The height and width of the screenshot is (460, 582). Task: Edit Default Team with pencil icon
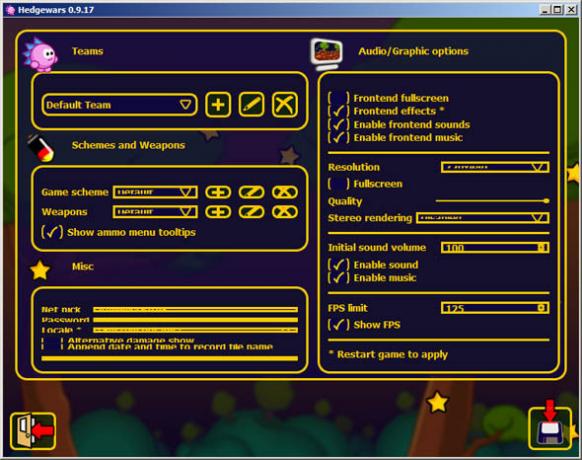[x=252, y=105]
